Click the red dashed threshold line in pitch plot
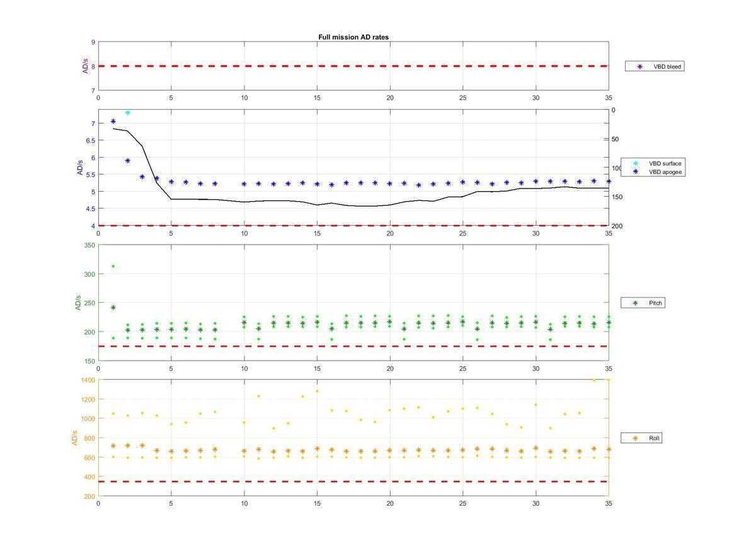Screen dimensions: 756x558 click(353, 346)
